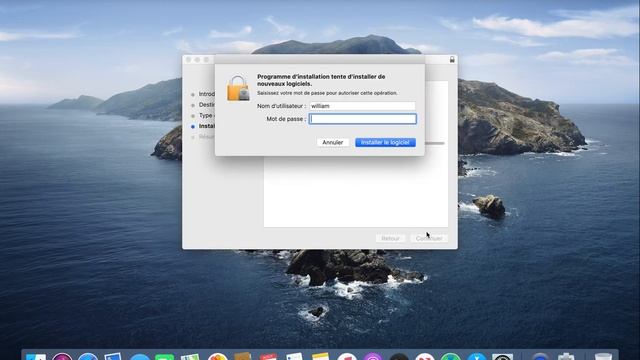Open the Trash in the Dock

tap(603, 357)
